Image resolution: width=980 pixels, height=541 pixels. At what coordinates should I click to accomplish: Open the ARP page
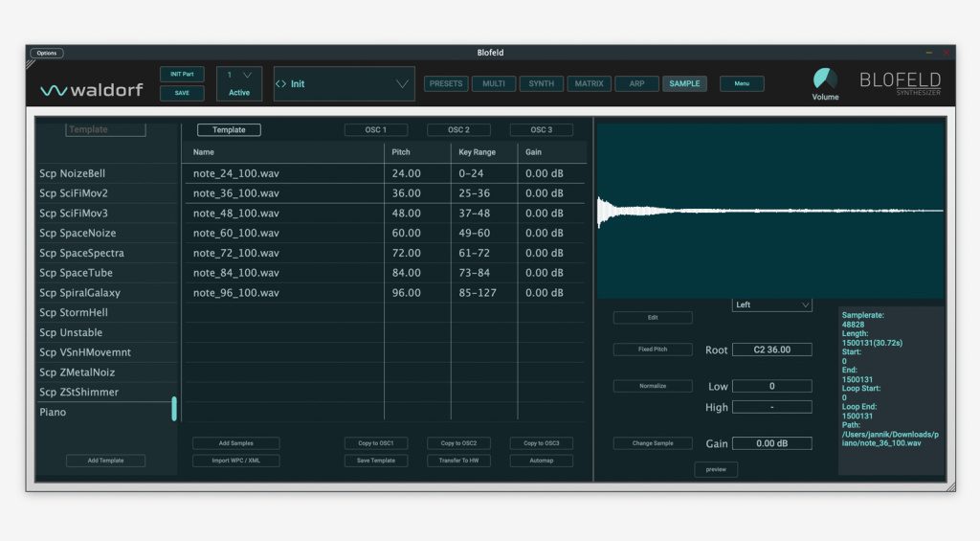coord(636,84)
